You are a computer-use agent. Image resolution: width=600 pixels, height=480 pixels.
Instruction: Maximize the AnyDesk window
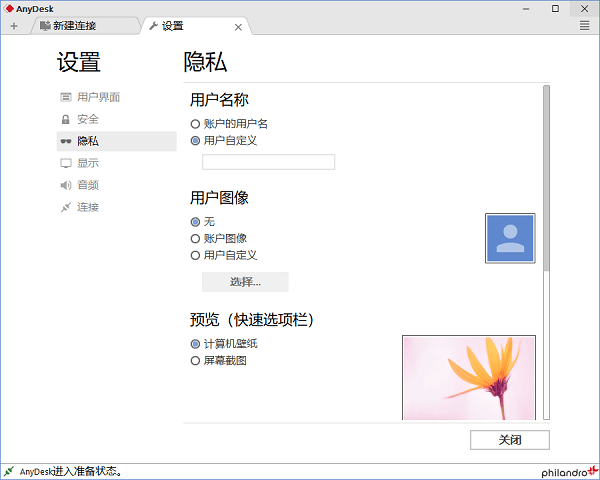(x=555, y=8)
